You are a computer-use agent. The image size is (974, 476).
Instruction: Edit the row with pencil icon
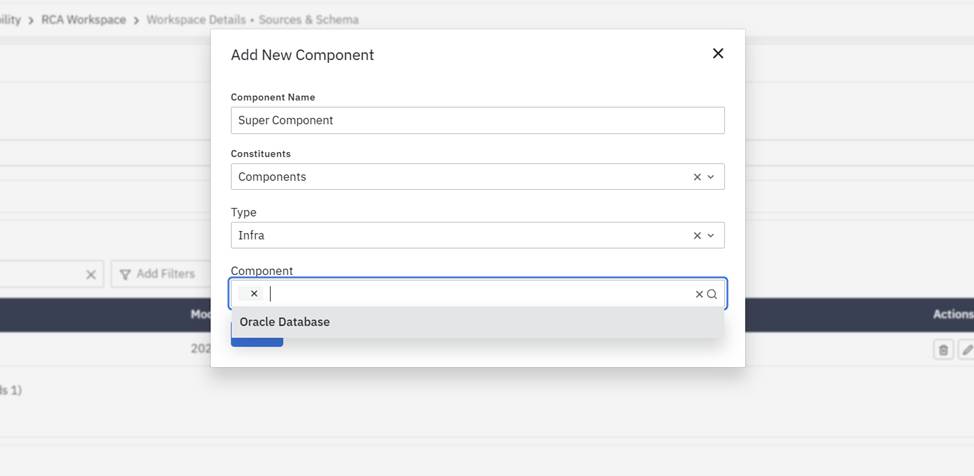(966, 350)
